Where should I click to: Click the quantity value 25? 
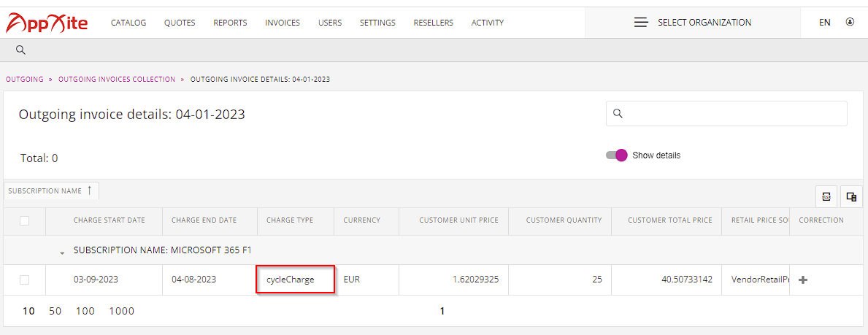point(596,280)
